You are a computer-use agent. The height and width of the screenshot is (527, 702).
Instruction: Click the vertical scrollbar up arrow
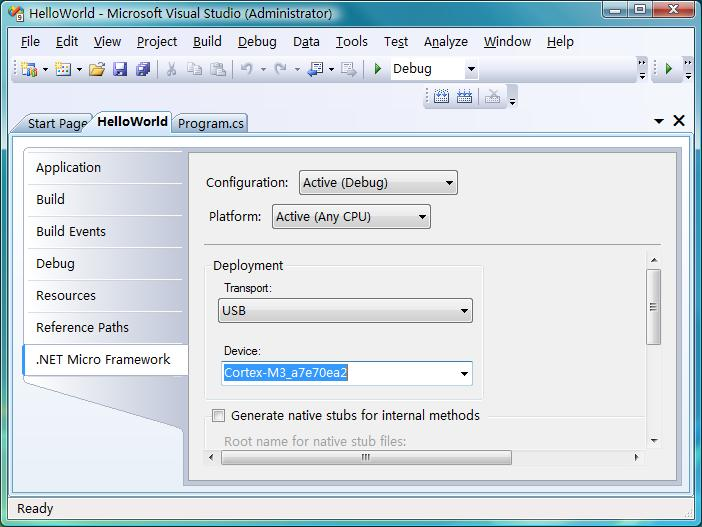[654, 260]
